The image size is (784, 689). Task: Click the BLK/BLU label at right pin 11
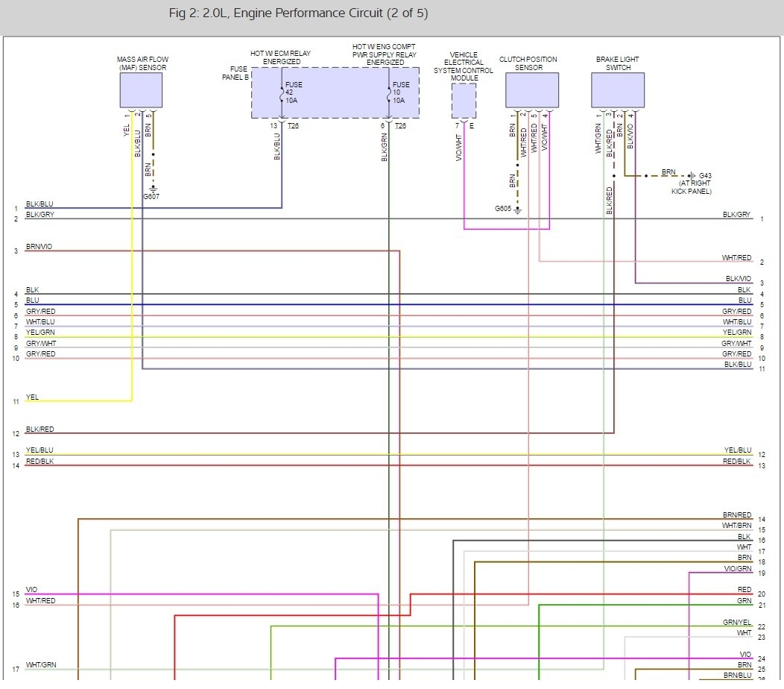tap(738, 365)
